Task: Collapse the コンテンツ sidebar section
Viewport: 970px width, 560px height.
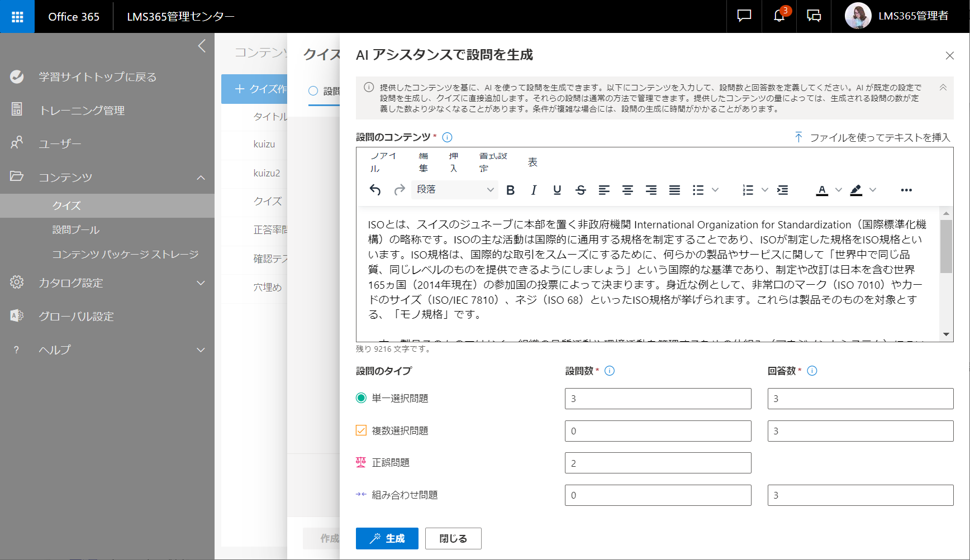Action: coord(201,178)
